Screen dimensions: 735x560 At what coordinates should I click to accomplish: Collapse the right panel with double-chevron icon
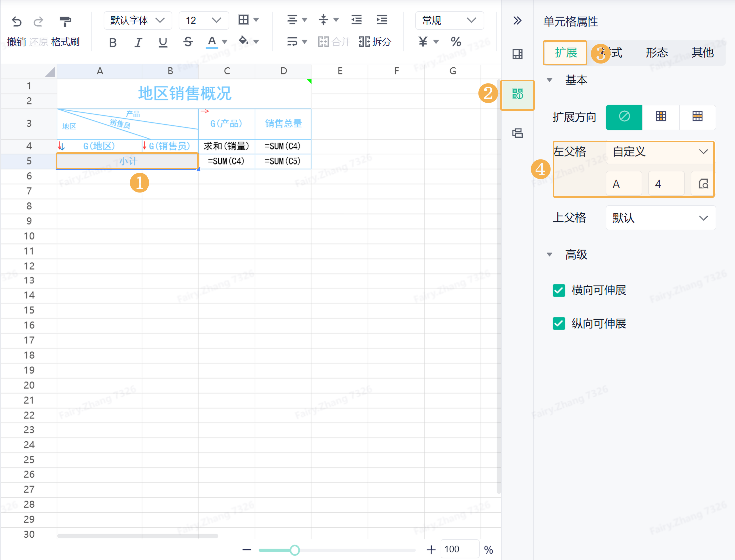click(517, 20)
